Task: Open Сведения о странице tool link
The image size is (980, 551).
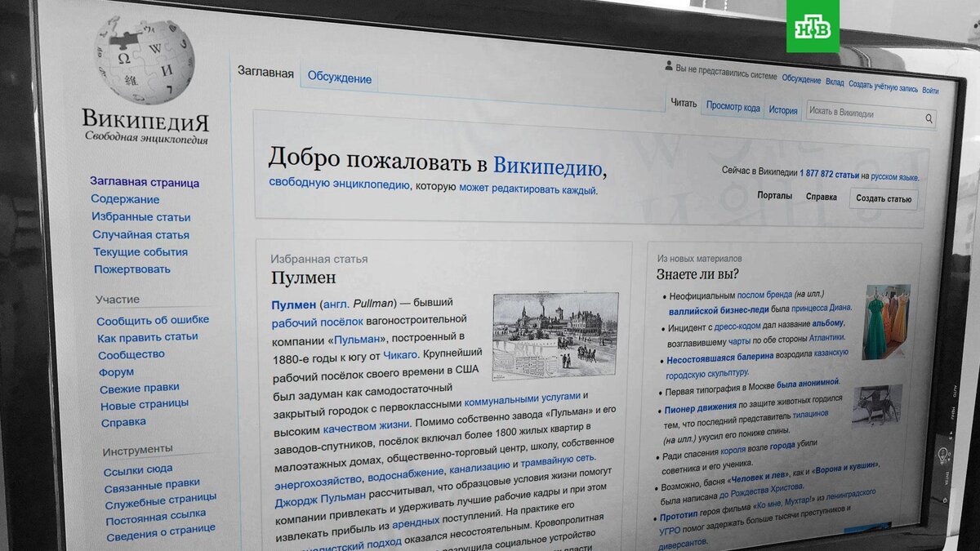Action: pos(161,531)
